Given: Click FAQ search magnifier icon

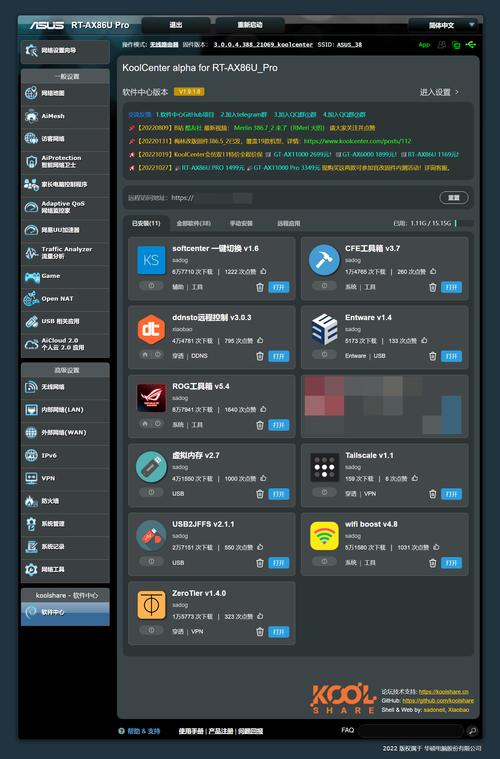Looking at the screenshot, I should [472, 730].
